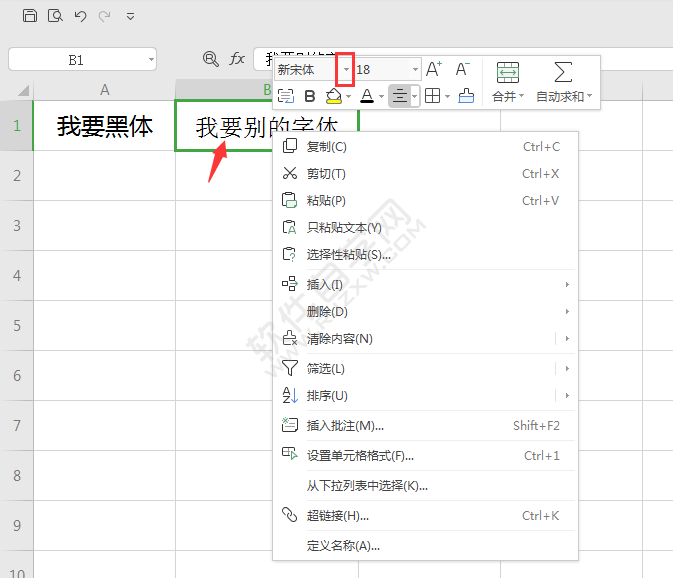Expand the font name dropdown arrow
Image resolution: width=673 pixels, height=578 pixels.
[346, 70]
